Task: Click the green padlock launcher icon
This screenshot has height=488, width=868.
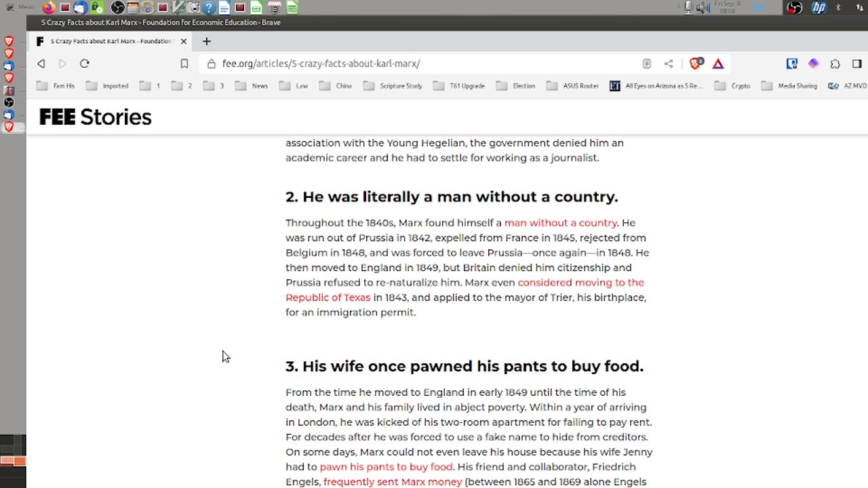Action: [97, 7]
